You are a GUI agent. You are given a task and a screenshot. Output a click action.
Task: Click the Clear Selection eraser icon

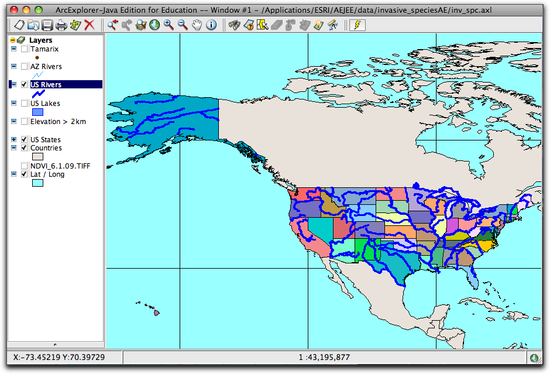pyautogui.click(x=276, y=25)
